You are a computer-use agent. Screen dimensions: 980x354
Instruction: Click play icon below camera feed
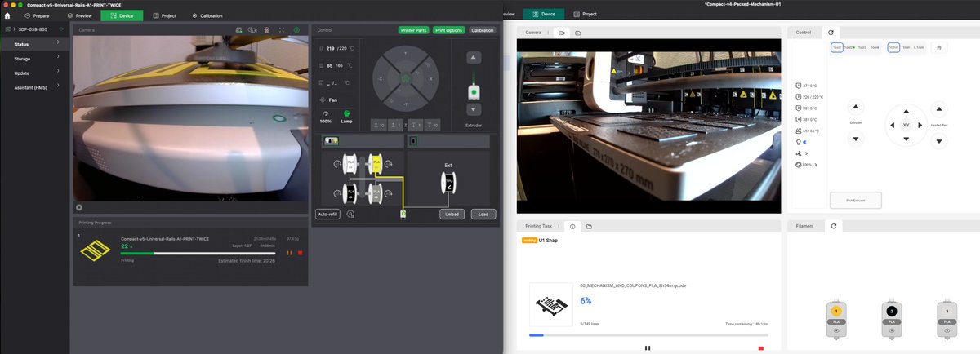tap(79, 207)
